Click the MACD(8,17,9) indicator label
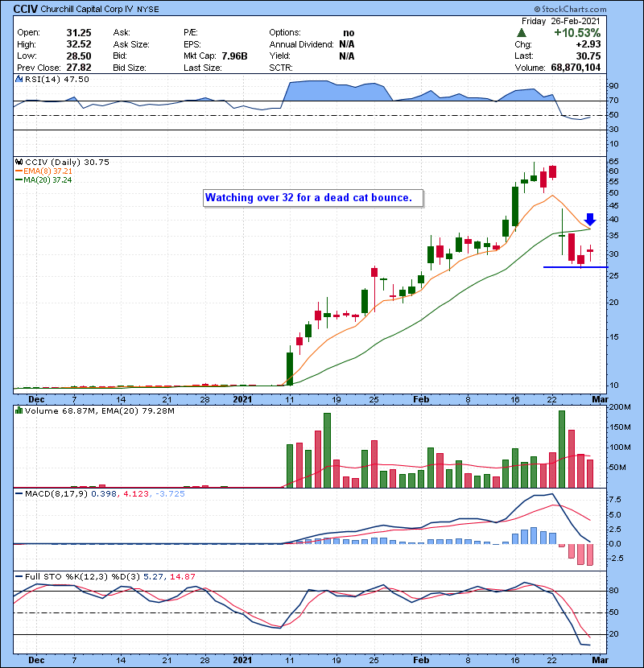 tap(56, 494)
